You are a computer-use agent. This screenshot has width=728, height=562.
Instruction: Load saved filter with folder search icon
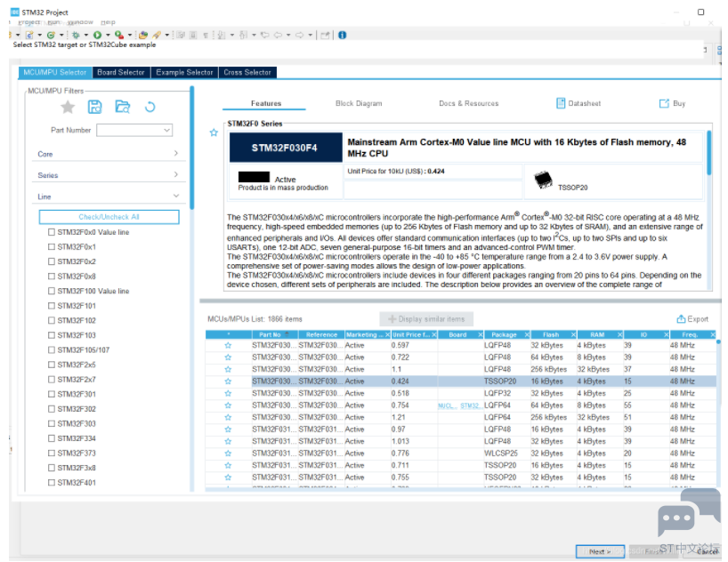tap(123, 108)
